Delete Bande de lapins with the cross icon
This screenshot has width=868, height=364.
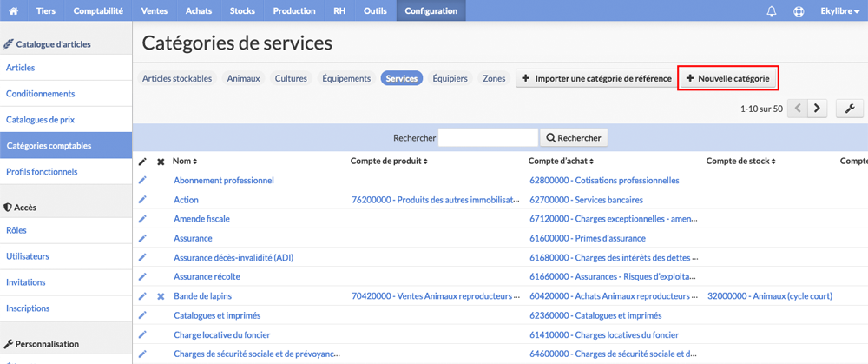[x=161, y=296]
